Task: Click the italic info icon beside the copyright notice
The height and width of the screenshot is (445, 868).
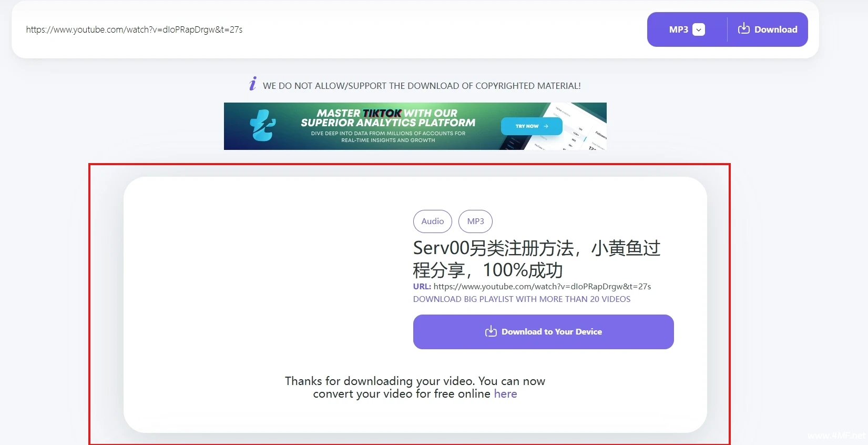Action: coord(253,84)
